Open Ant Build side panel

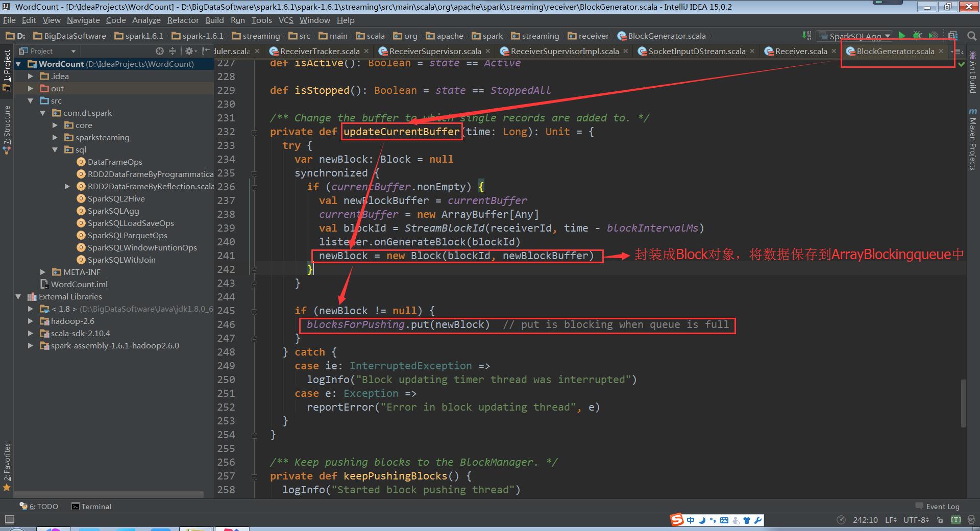point(972,72)
